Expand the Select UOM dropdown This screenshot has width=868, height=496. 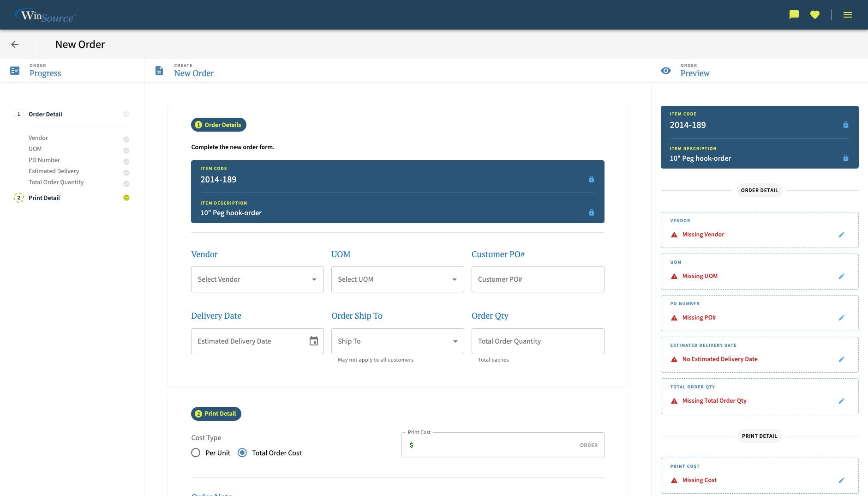coord(397,279)
